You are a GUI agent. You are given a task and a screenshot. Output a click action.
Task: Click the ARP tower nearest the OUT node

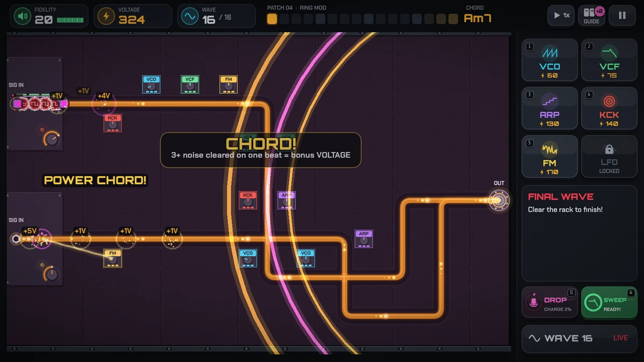coord(364,239)
